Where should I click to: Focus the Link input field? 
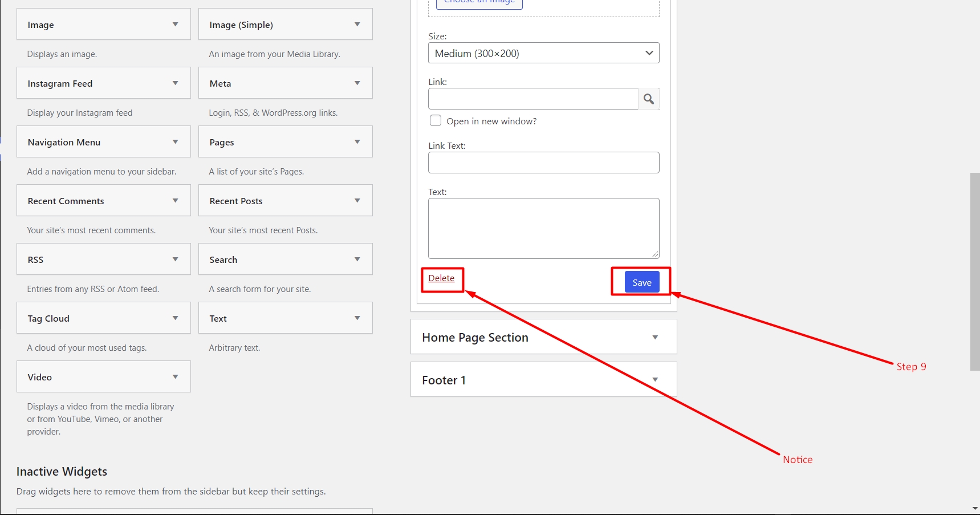(533, 99)
